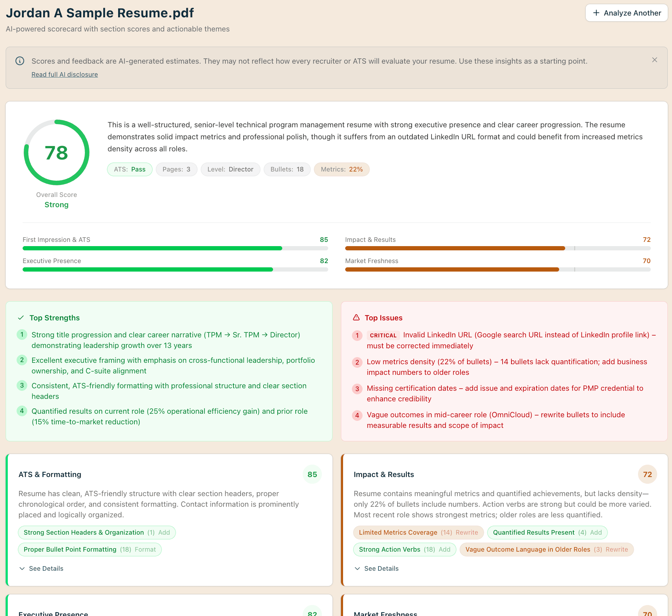Screen dimensions: 672x616
Task: Click Add on the Quantified Results Present chip
Action: click(x=596, y=532)
